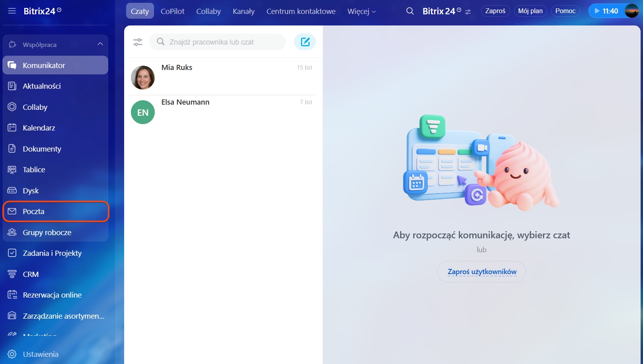Click the Kalendarz calendar icon

pos(12,128)
